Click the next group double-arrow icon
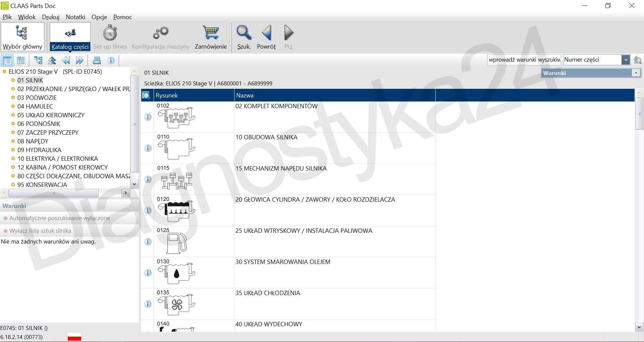 [x=79, y=60]
